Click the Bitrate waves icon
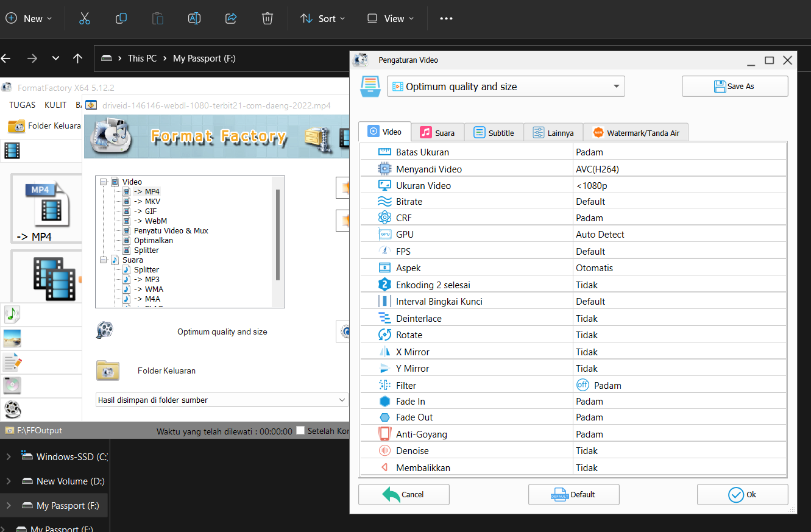The image size is (811, 532). tap(384, 201)
